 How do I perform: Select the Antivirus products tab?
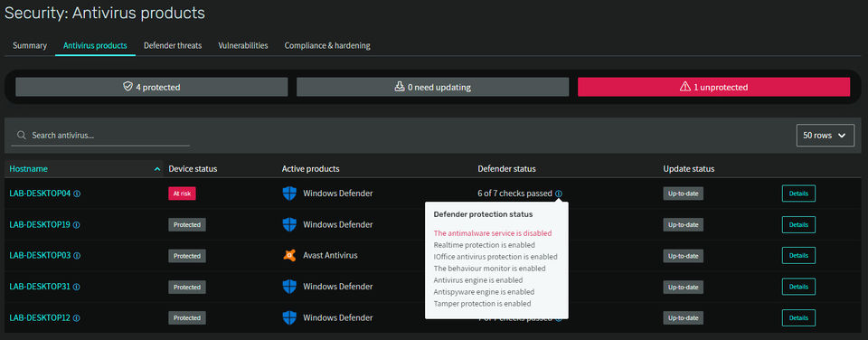point(95,45)
